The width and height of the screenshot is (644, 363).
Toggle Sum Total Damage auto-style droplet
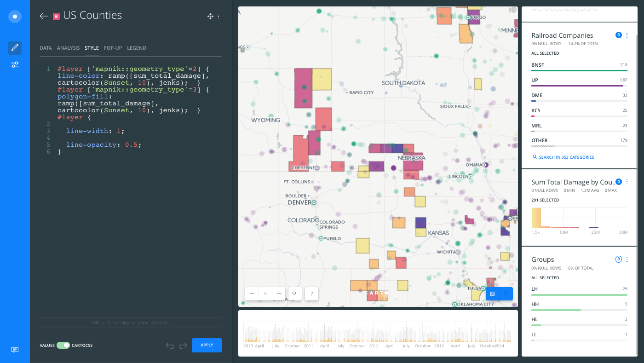[x=619, y=182]
